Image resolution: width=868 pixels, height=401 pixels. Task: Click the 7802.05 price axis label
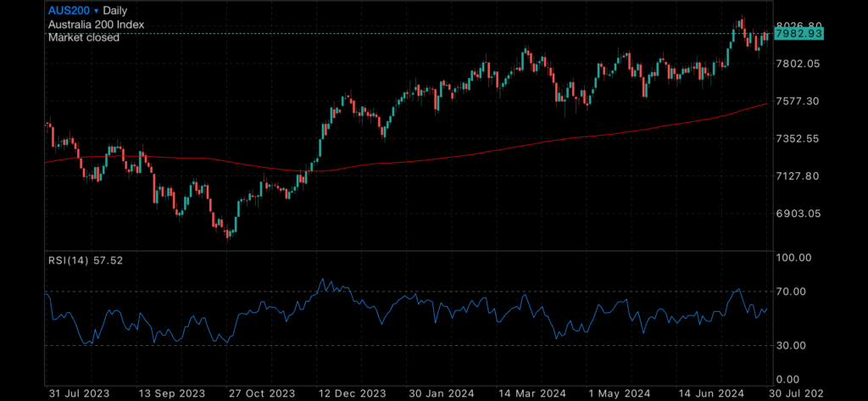(x=799, y=64)
